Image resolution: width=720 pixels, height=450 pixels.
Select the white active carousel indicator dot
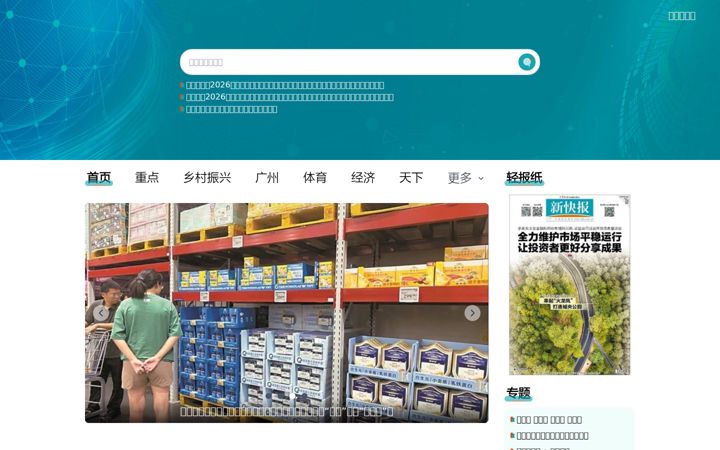pos(292,396)
